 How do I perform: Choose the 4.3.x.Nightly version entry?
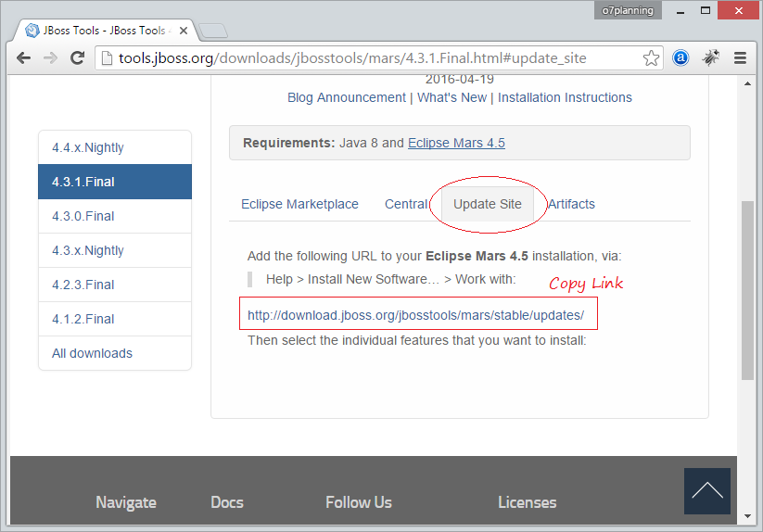click(115, 250)
